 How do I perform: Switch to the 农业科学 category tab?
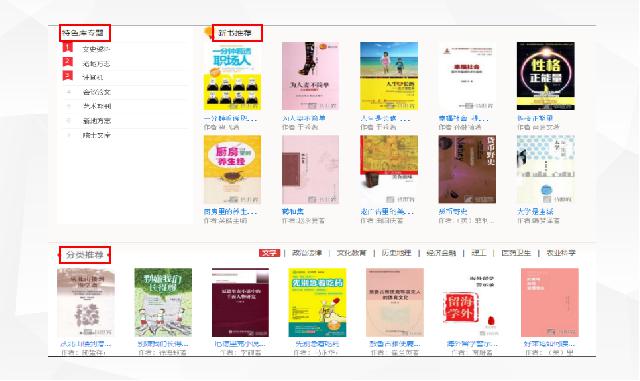561,253
